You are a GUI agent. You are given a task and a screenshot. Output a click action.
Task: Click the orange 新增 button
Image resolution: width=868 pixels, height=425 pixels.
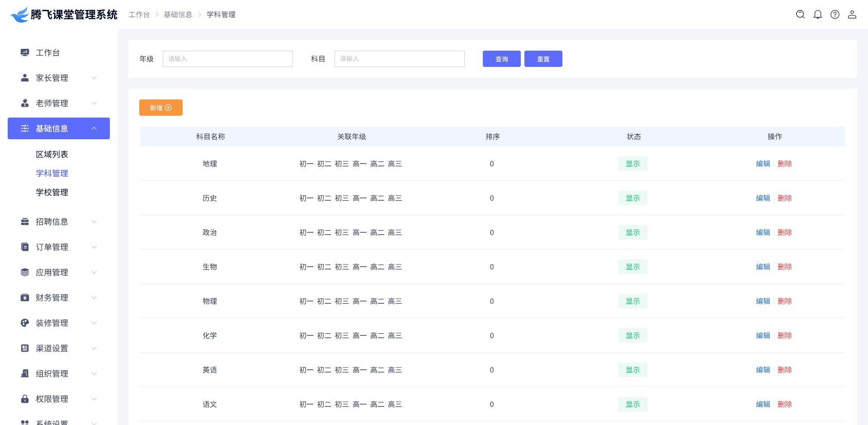click(160, 108)
